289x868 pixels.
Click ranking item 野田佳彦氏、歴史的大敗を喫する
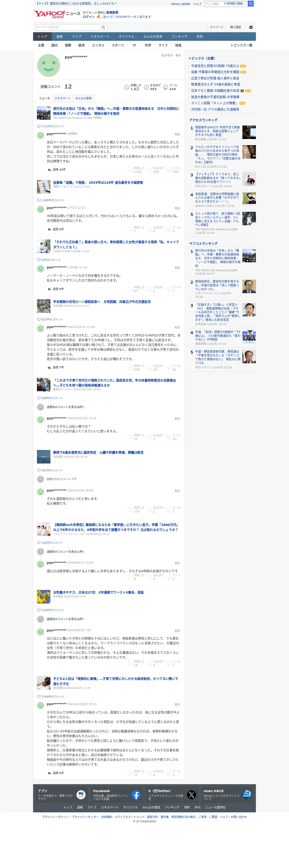coord(217,286)
